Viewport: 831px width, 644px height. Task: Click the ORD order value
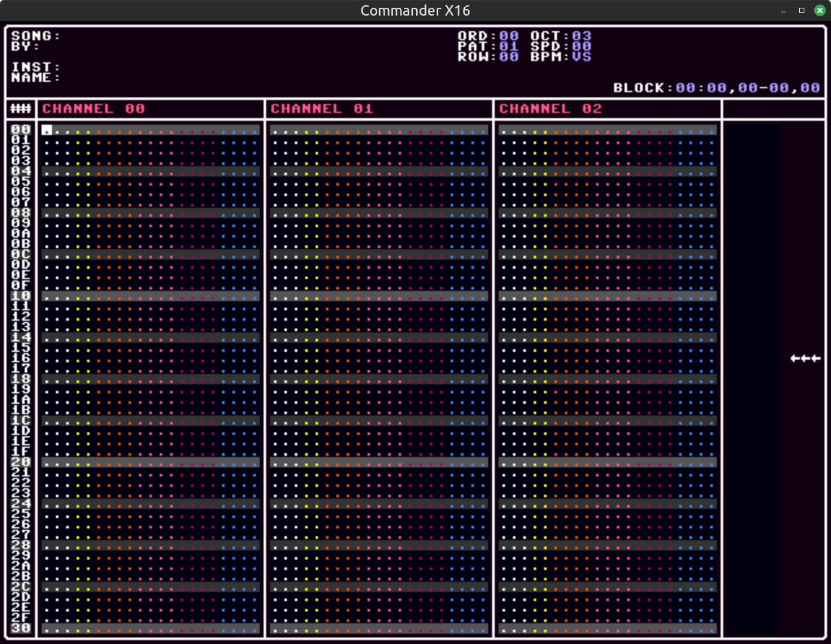[x=509, y=36]
